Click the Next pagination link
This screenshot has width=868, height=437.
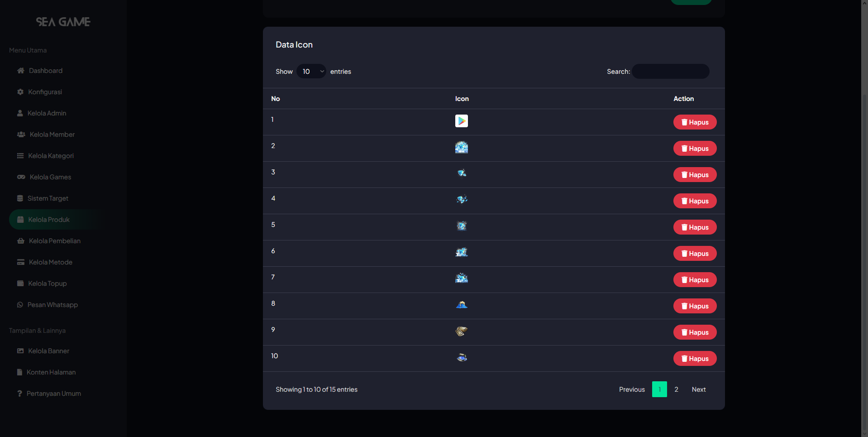coord(699,389)
